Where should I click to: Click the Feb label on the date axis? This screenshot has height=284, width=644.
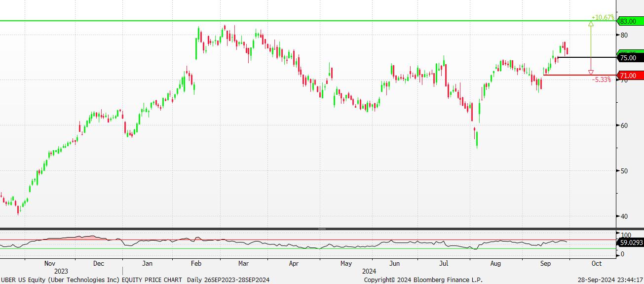click(x=196, y=264)
